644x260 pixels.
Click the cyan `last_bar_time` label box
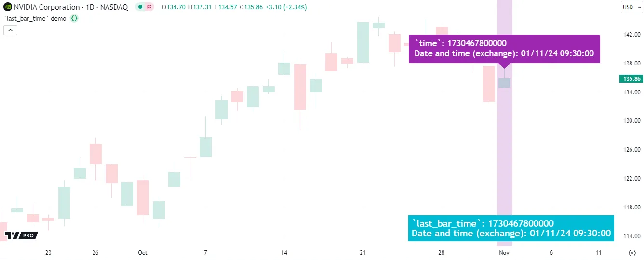pyautogui.click(x=511, y=228)
